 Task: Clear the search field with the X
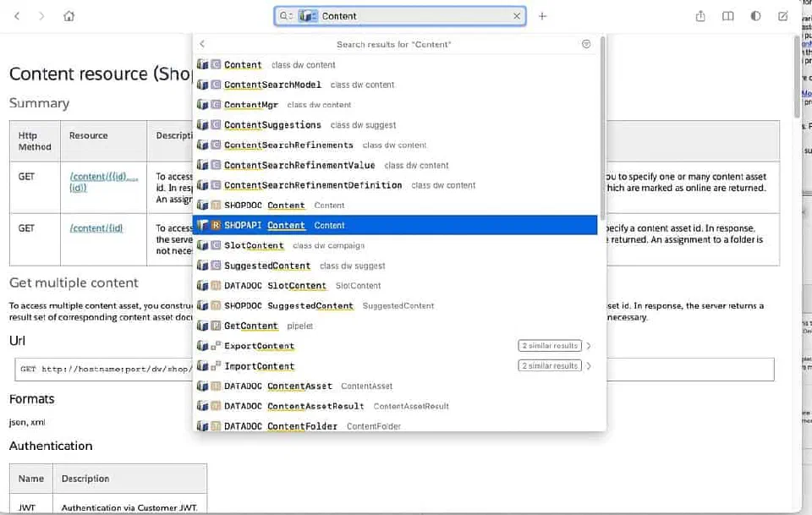(517, 16)
